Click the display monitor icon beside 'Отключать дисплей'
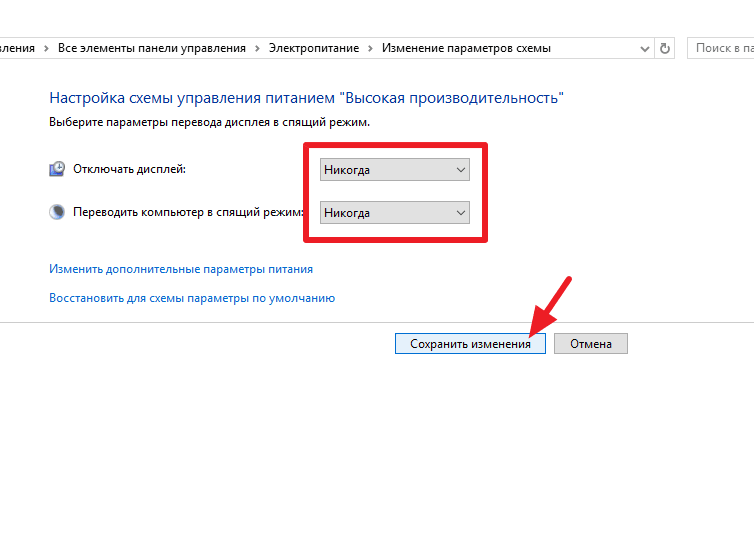 [57, 169]
